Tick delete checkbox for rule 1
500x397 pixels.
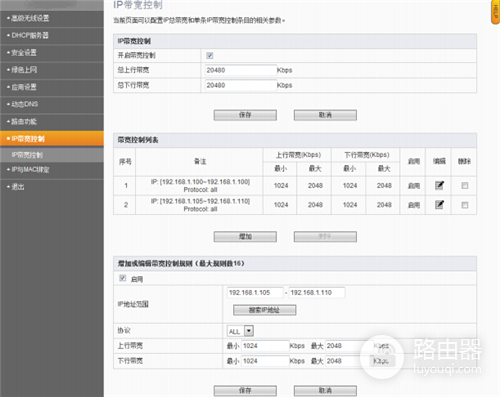point(465,186)
